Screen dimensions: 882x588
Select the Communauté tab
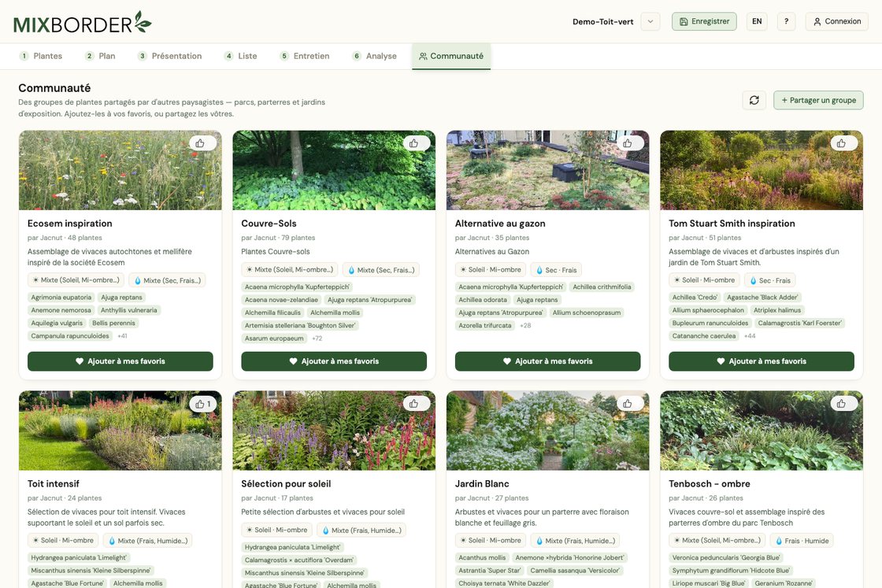[x=451, y=56]
